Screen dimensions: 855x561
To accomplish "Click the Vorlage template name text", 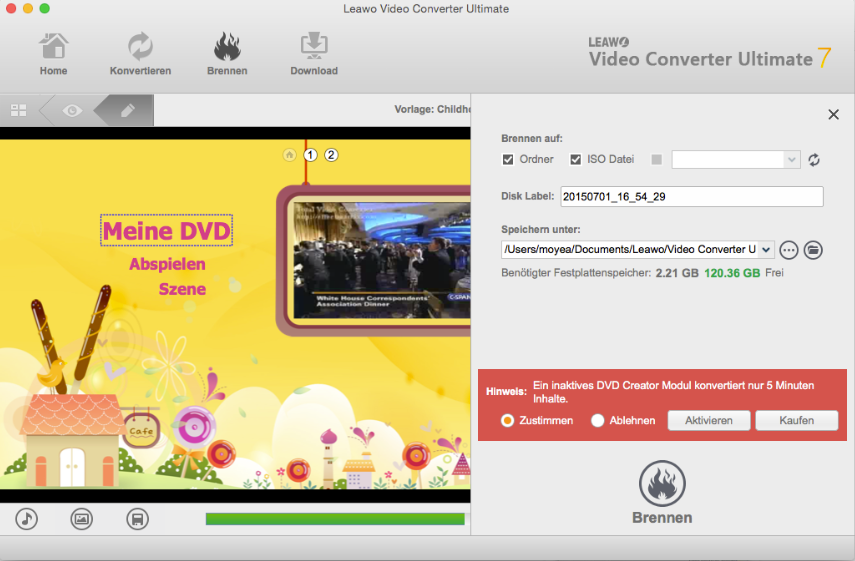I will [432, 109].
